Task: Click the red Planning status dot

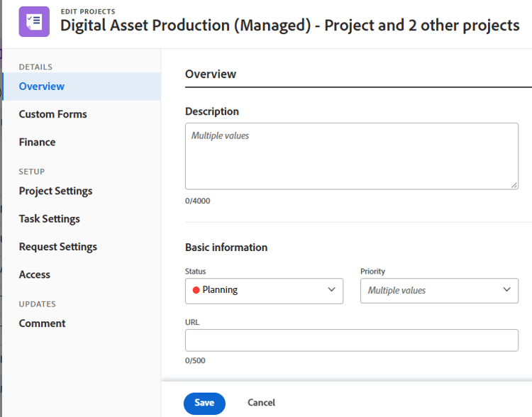Action: point(196,290)
